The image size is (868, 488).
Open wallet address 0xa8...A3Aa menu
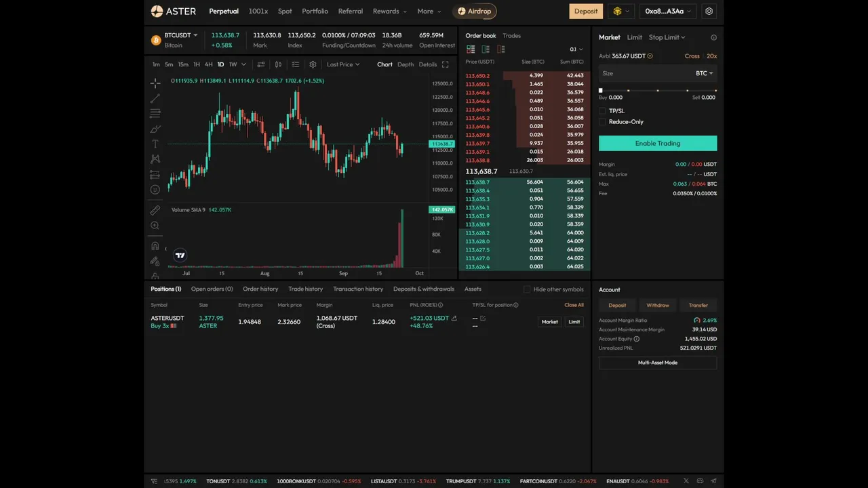(x=668, y=11)
